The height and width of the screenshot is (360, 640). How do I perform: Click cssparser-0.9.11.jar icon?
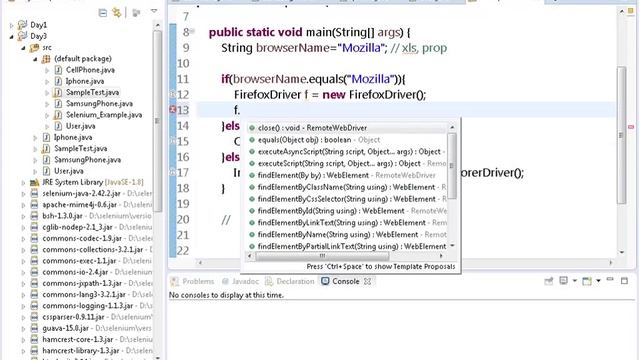point(34,317)
